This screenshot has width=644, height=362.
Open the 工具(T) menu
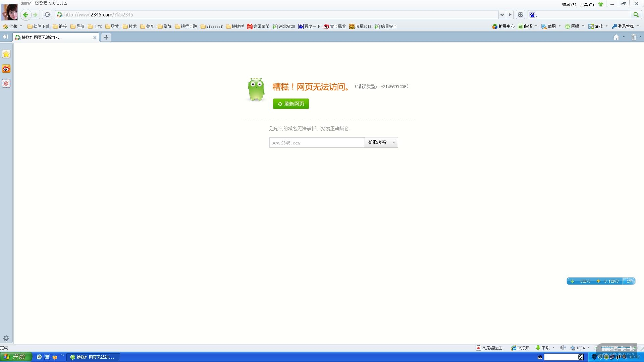(x=587, y=4)
